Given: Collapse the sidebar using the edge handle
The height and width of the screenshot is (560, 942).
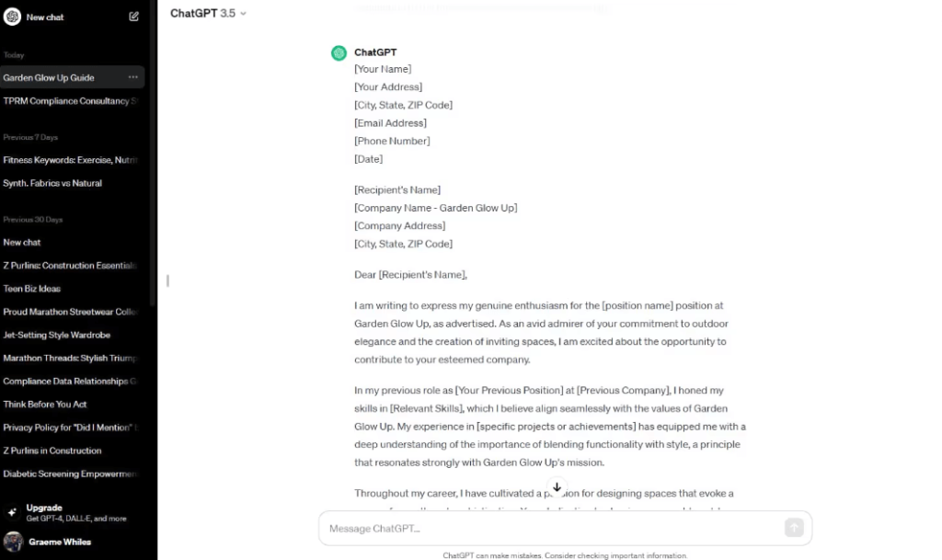Looking at the screenshot, I should (x=167, y=282).
